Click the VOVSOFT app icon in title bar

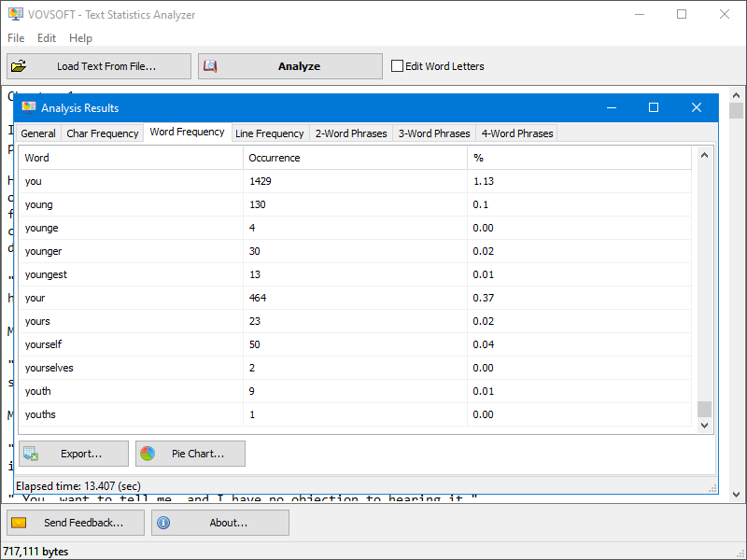[x=15, y=14]
